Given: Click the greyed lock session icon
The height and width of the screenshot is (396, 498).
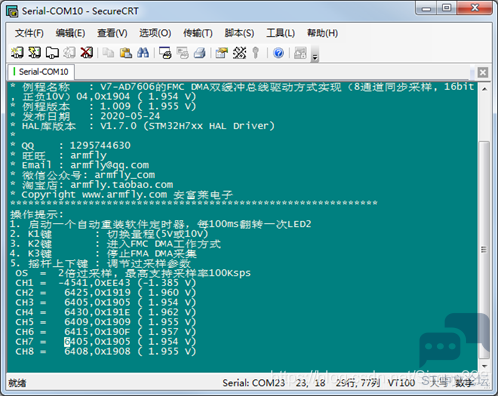Looking at the screenshot, I should click(x=300, y=53).
